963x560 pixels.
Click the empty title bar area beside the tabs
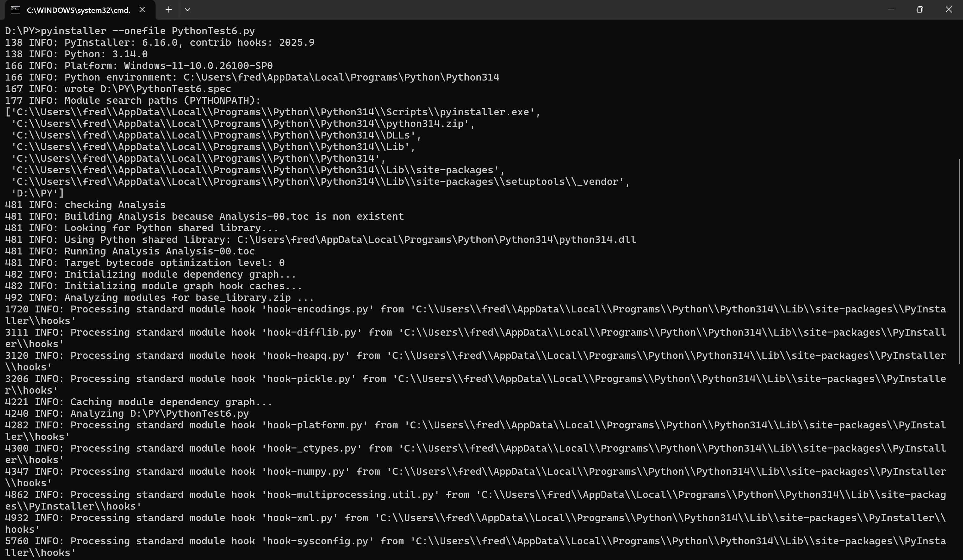pyautogui.click(x=535, y=10)
